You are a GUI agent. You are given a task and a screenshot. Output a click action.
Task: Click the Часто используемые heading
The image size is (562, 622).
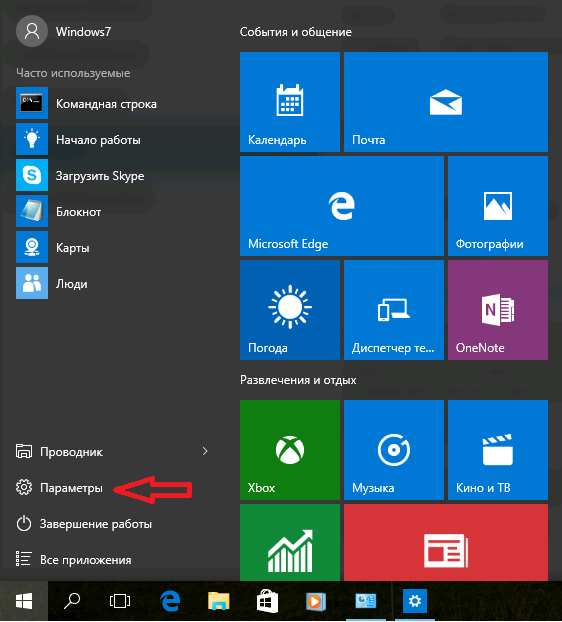(x=73, y=73)
